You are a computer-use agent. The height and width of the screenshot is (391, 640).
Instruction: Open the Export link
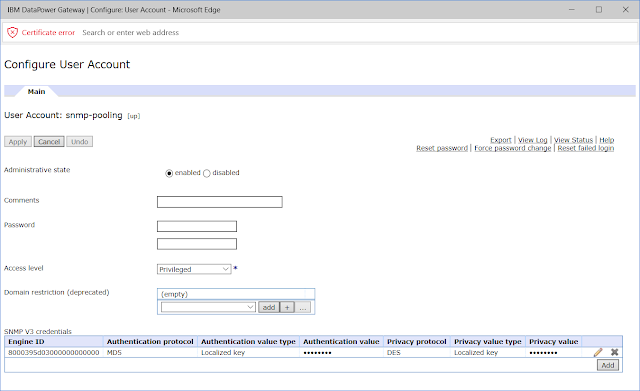point(500,140)
